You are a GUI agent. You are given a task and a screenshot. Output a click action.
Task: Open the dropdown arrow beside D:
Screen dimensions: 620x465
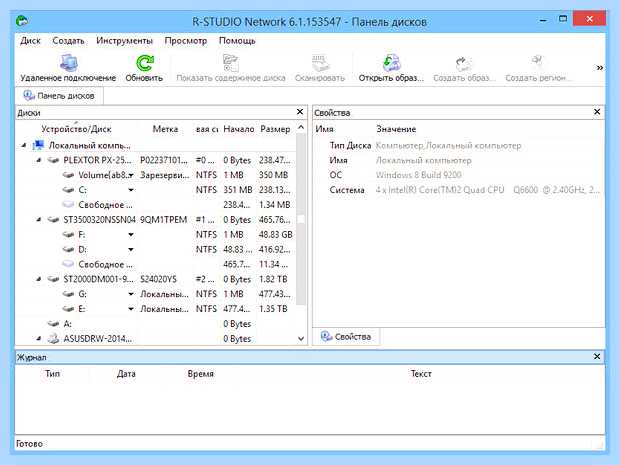(x=130, y=250)
